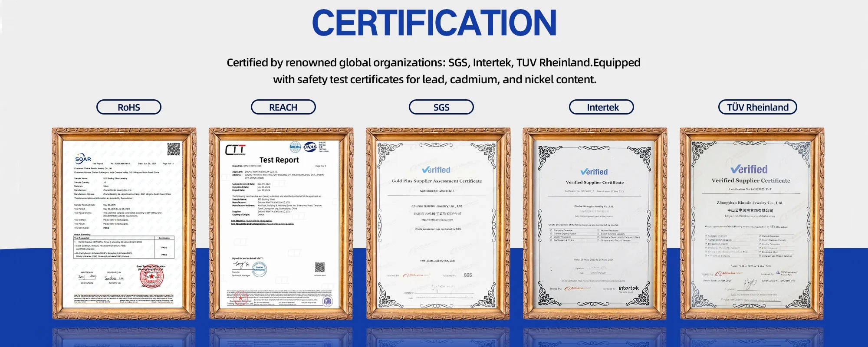Click the CTT logo on Test Report

[235, 150]
